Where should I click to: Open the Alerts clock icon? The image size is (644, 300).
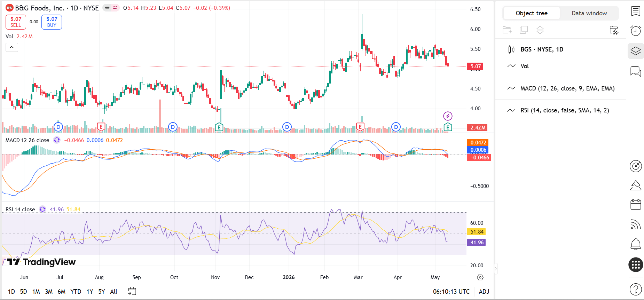click(x=636, y=31)
